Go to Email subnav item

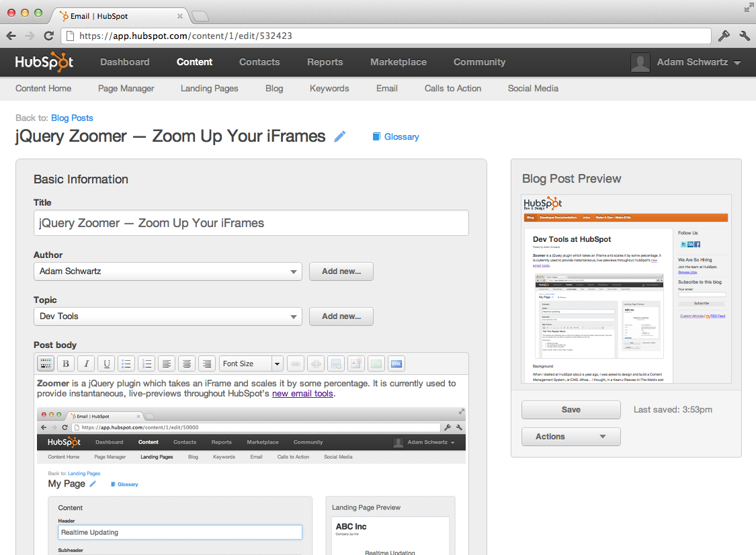[386, 89]
